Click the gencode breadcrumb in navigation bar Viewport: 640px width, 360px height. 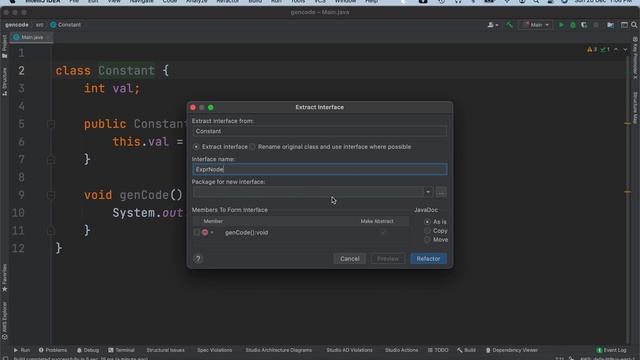[17, 25]
